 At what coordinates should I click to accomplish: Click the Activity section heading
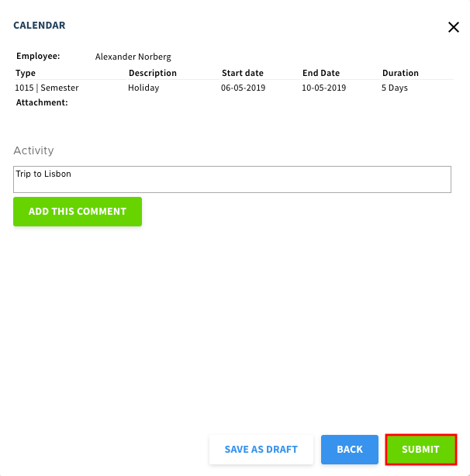(x=33, y=150)
